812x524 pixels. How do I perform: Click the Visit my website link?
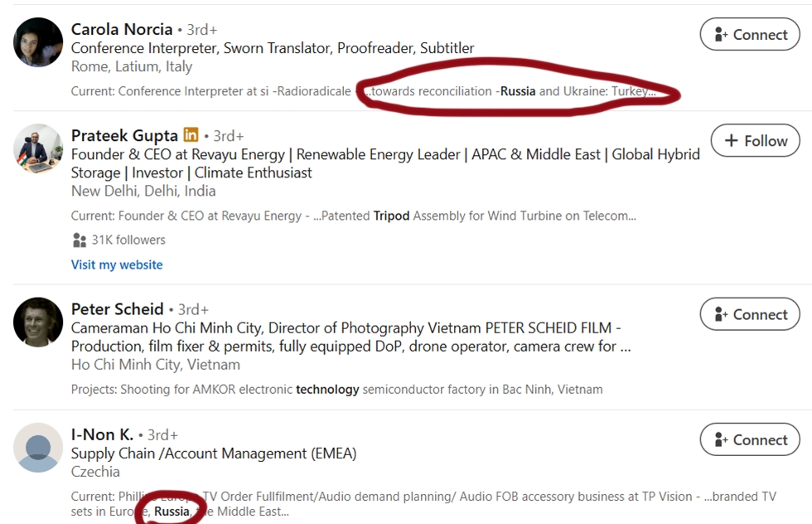click(117, 264)
